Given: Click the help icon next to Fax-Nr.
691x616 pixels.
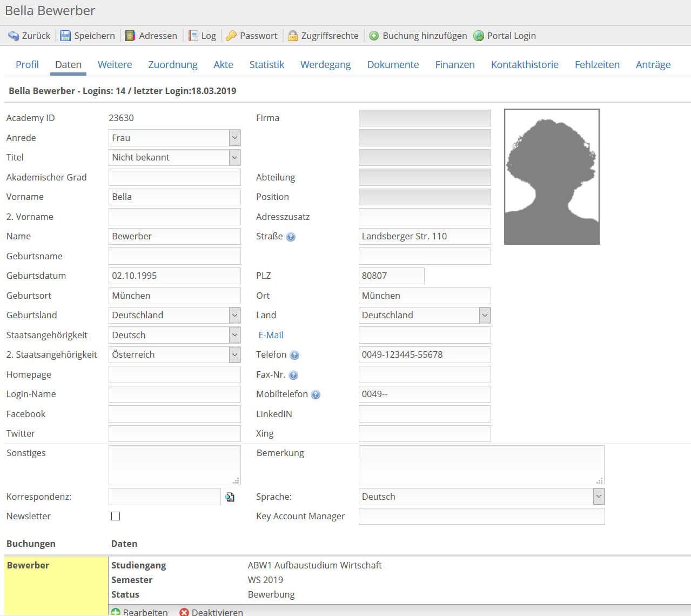Looking at the screenshot, I should tap(293, 375).
